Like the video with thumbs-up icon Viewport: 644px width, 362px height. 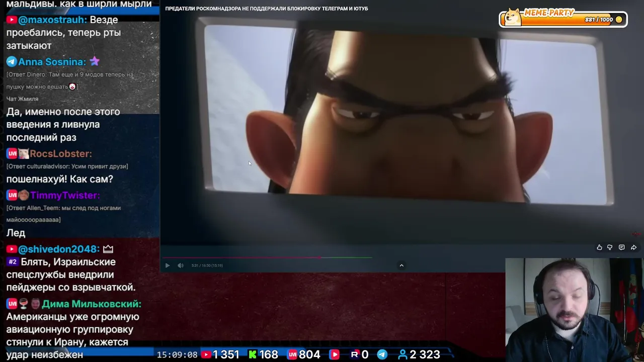pos(599,247)
